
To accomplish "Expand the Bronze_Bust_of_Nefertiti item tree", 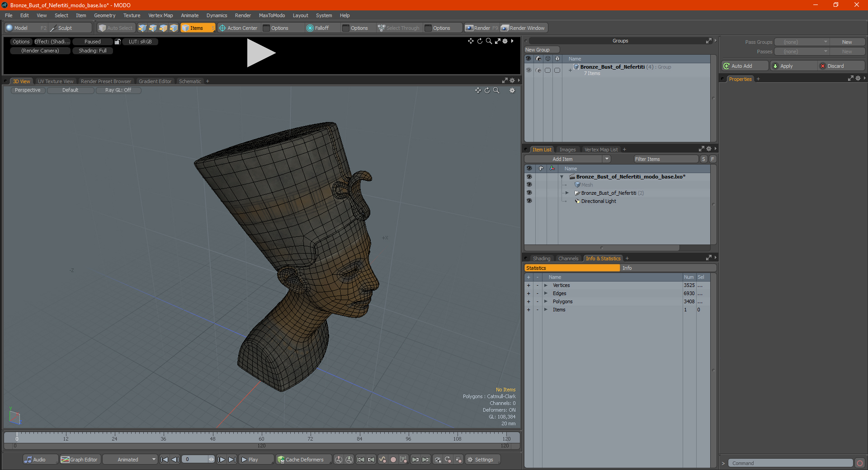I will [x=567, y=193].
